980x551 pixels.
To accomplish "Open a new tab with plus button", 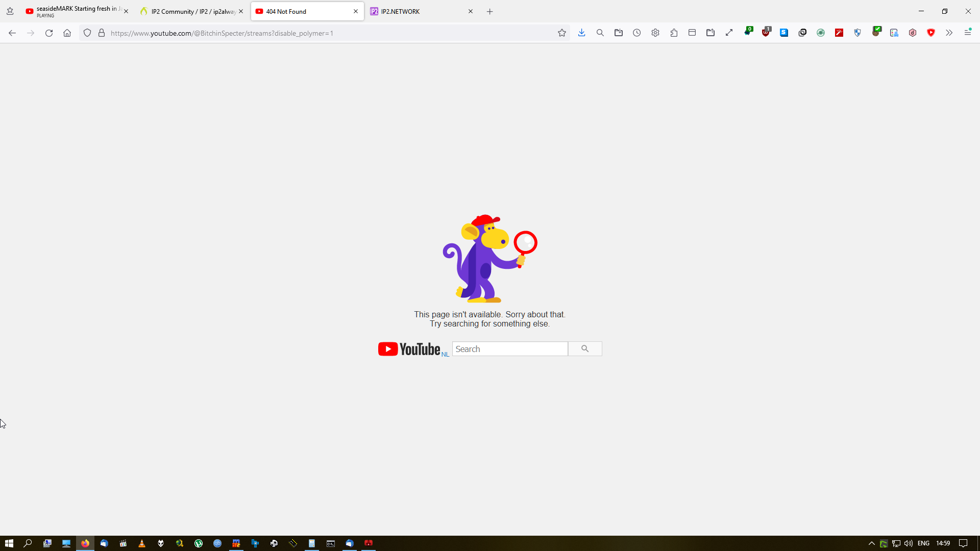I will (489, 11).
